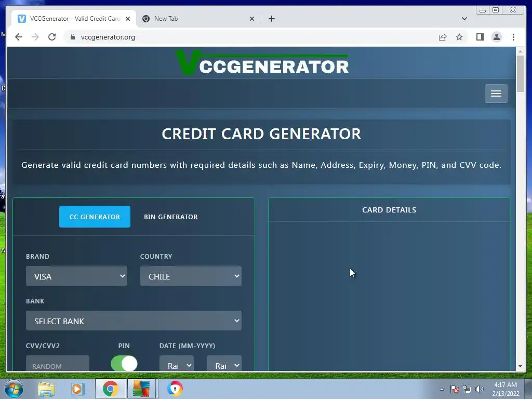Open the Brand dropdown showing VISA
The width and height of the screenshot is (532, 399).
[77, 276]
